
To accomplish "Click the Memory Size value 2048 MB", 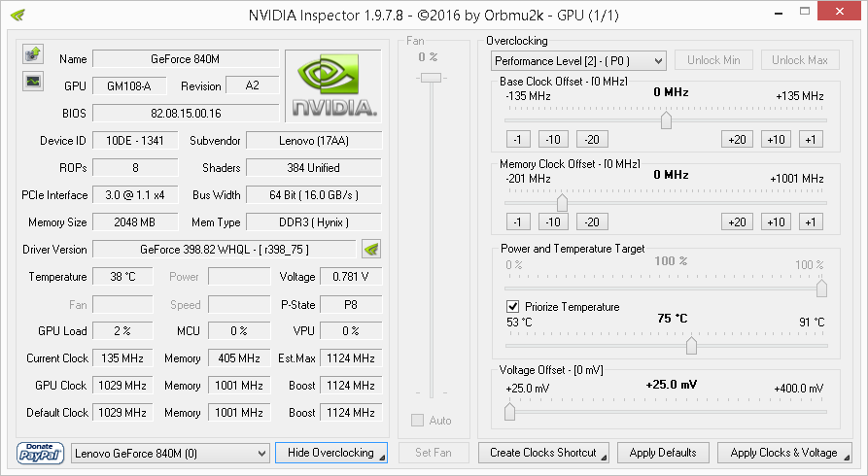I will click(135, 221).
